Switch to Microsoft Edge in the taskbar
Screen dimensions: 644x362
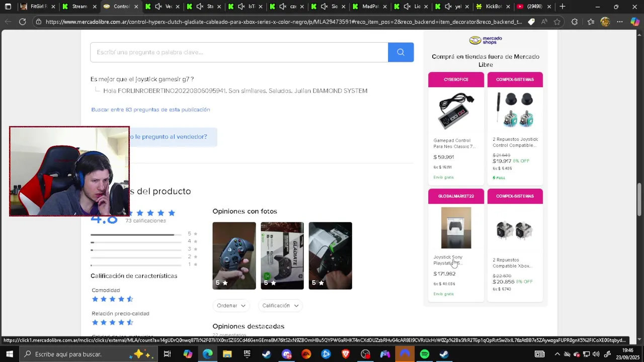[x=207, y=354]
